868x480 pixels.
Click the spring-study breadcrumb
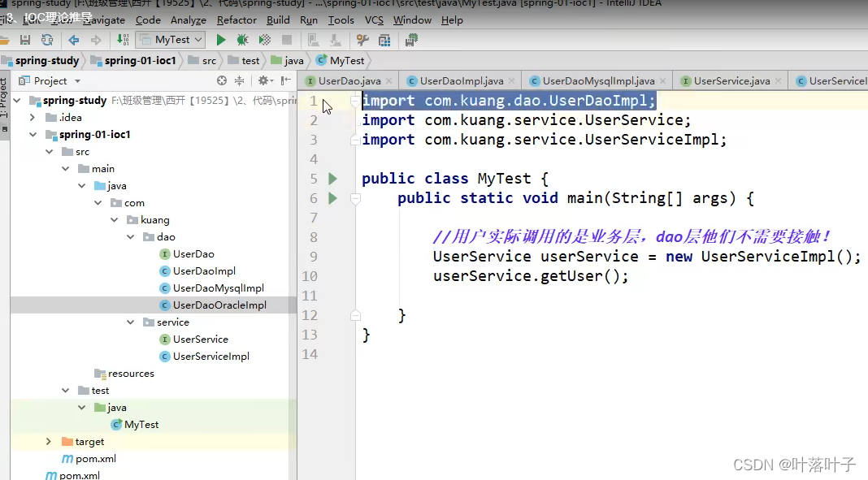(x=41, y=60)
